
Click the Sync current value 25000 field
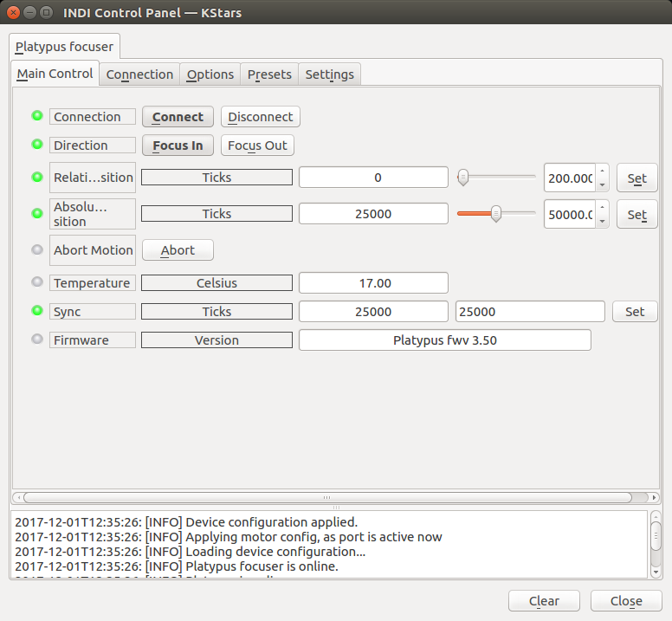(374, 312)
